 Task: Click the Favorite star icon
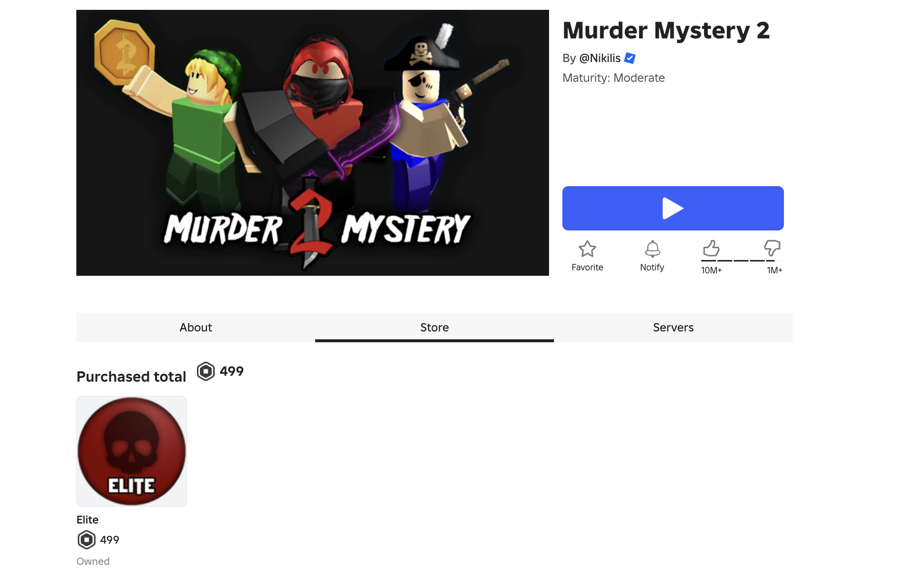point(587,249)
